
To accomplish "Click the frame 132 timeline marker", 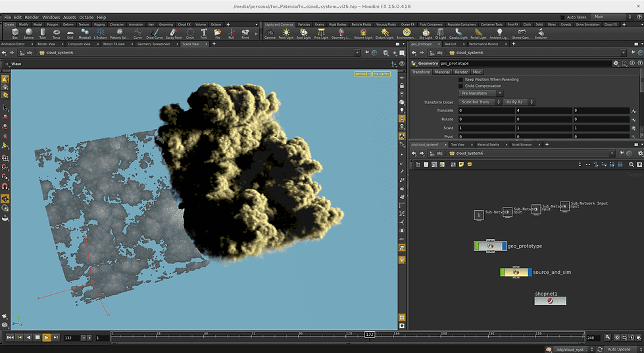I will 369,335.
